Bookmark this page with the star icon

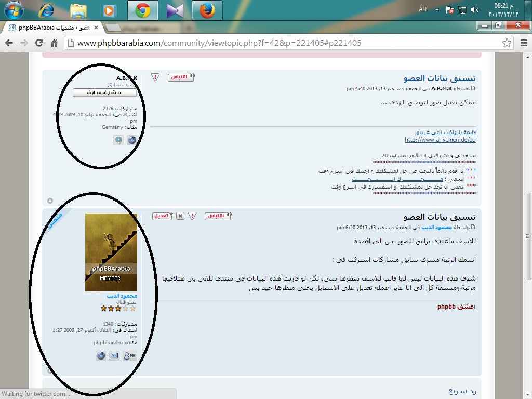pos(507,43)
